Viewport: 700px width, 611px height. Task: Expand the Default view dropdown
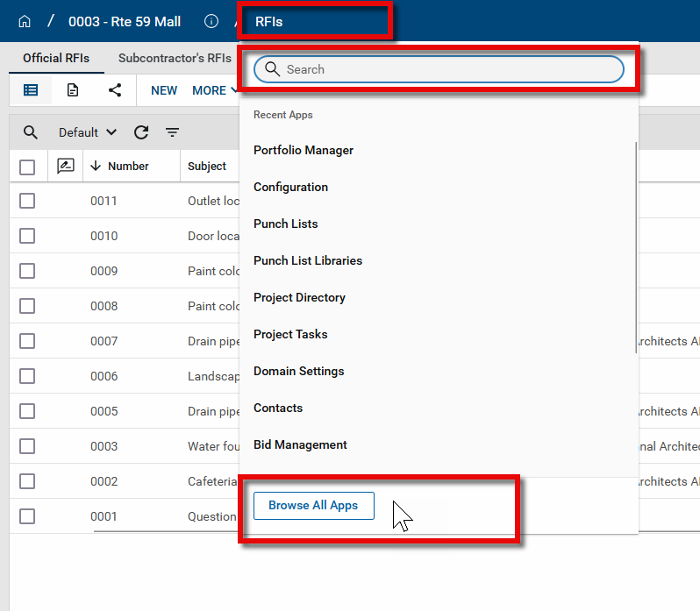tap(88, 132)
